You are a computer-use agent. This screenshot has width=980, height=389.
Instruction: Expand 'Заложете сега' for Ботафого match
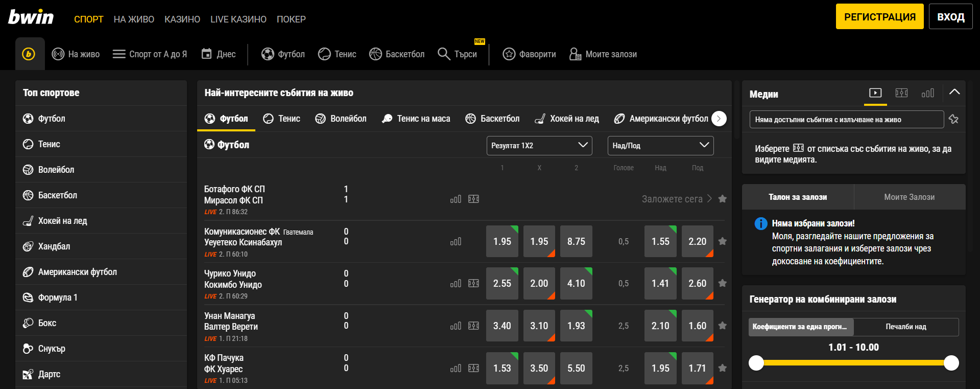click(x=677, y=199)
